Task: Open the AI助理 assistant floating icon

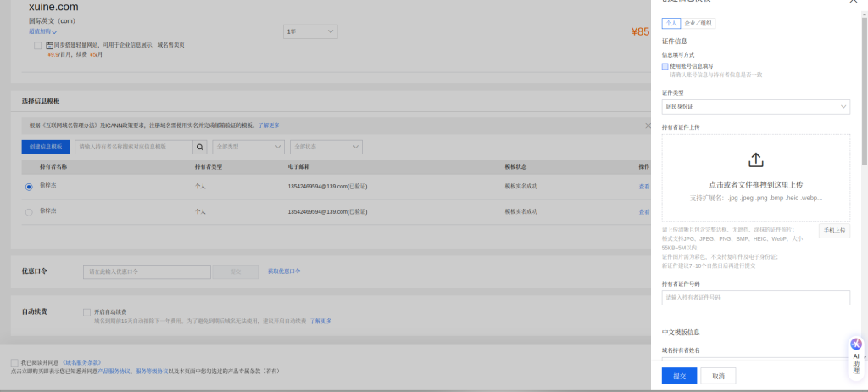Action: click(x=855, y=356)
